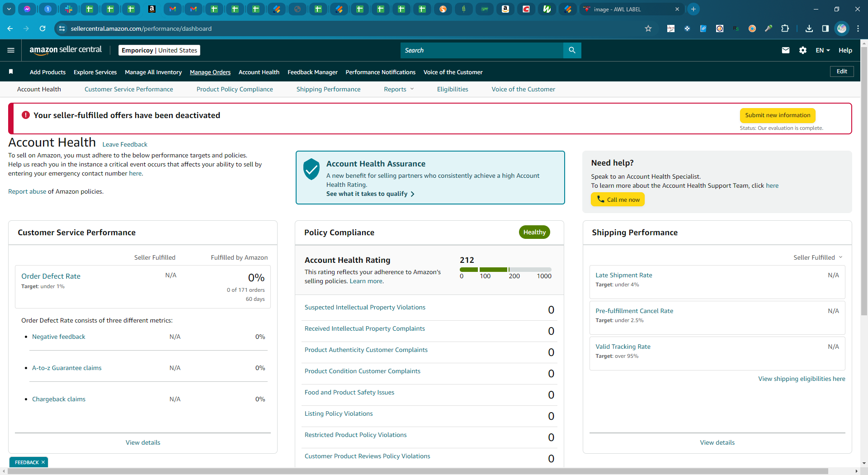Toggle the browser side panel icon
Viewport: 868px width, 475px height.
826,28
